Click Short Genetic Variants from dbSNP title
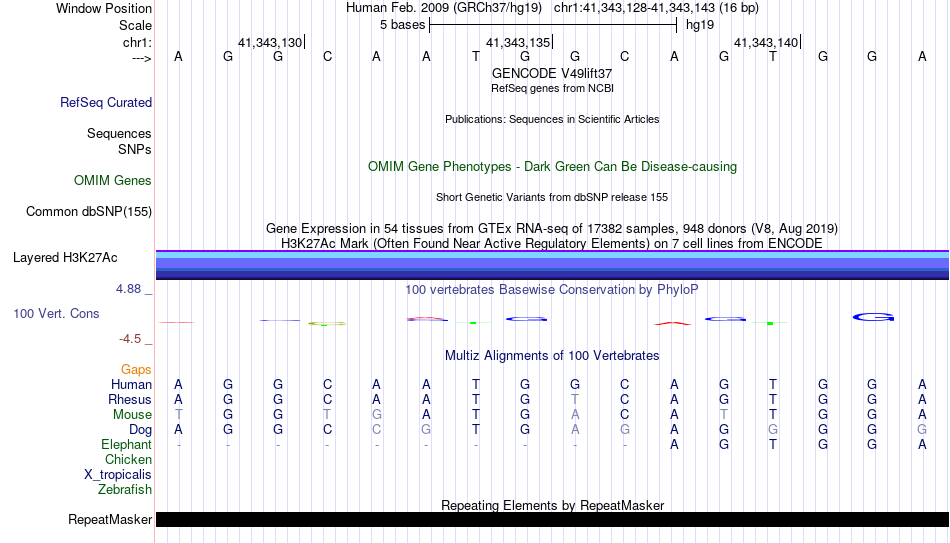 tap(552, 198)
